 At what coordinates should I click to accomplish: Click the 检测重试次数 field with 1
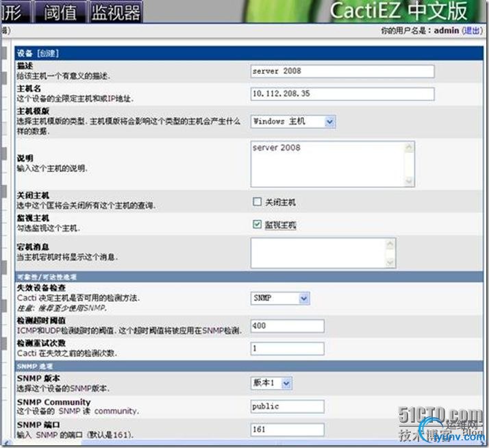click(287, 349)
